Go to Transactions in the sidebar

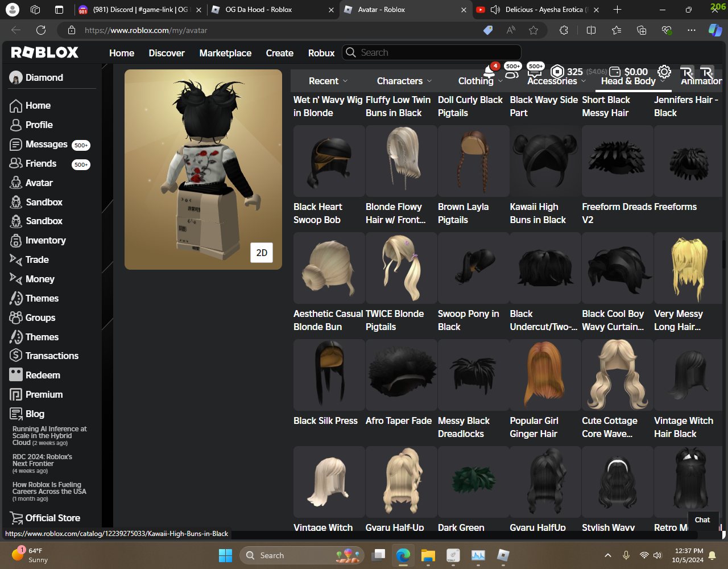(52, 356)
